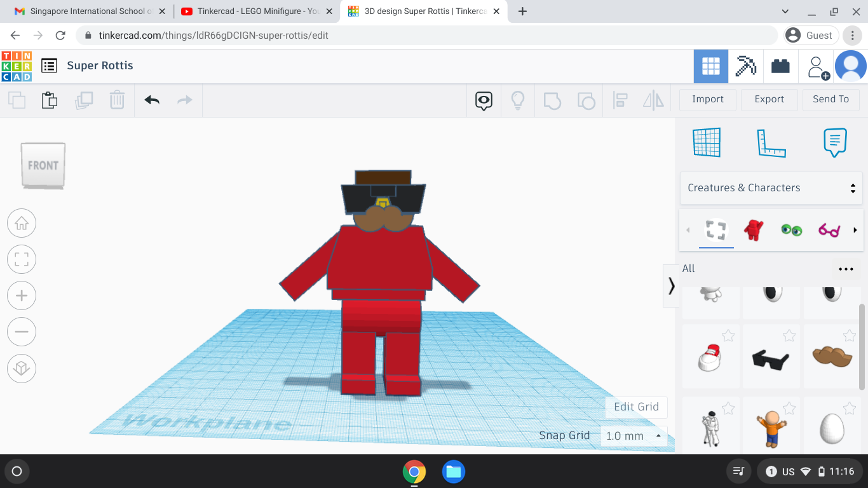This screenshot has width=868, height=488.
Task: Click the Undo arrow in toolbar
Action: 152,100
